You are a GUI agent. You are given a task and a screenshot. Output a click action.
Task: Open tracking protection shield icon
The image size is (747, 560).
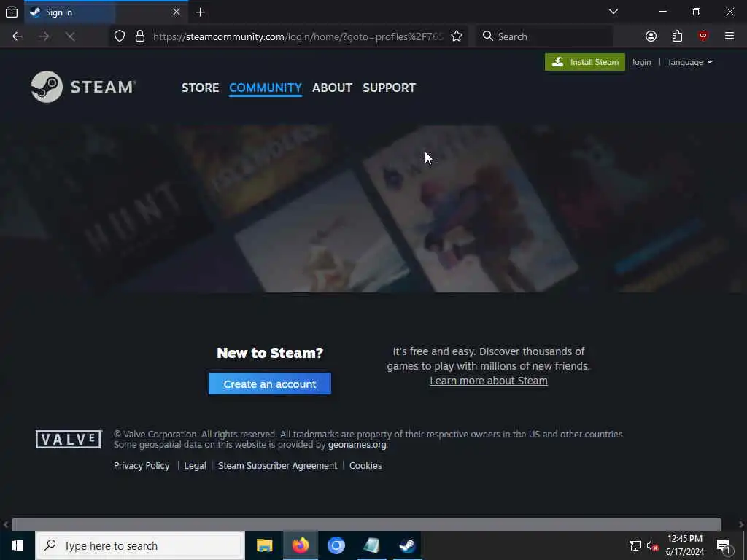click(x=120, y=36)
